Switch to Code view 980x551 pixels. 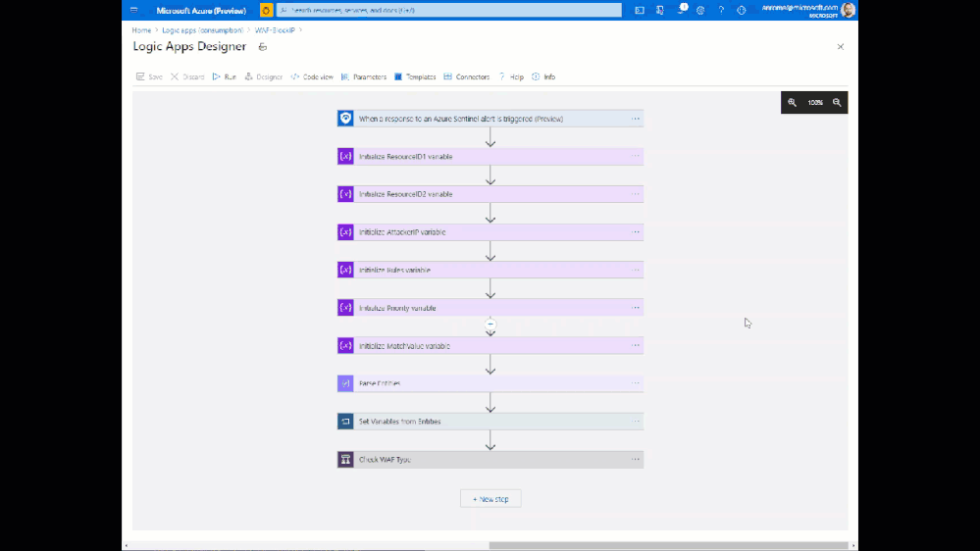coord(312,76)
